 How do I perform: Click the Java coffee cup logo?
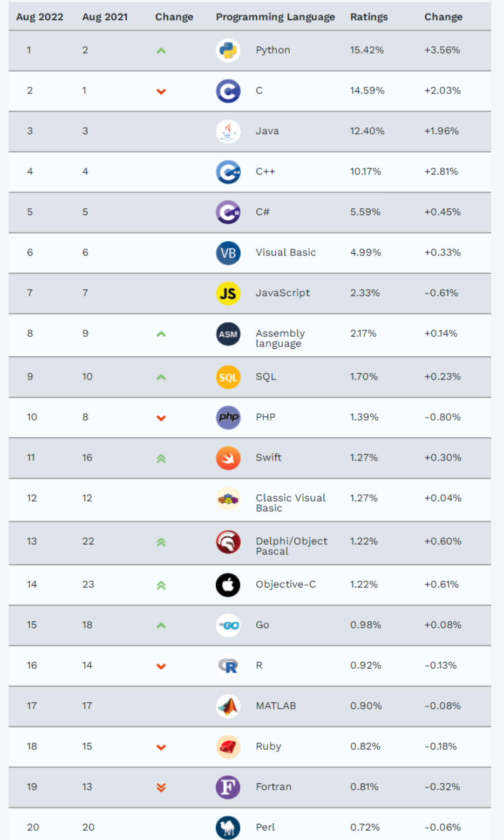tap(228, 132)
